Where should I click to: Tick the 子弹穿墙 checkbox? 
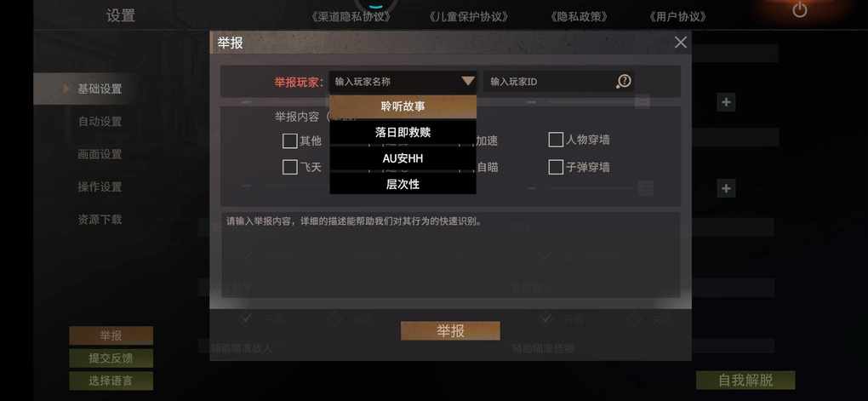click(556, 167)
